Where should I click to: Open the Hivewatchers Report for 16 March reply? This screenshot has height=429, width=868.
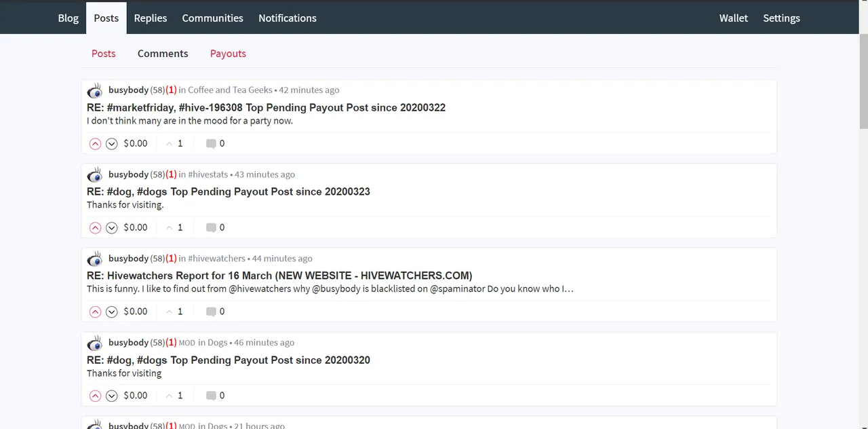[279, 276]
